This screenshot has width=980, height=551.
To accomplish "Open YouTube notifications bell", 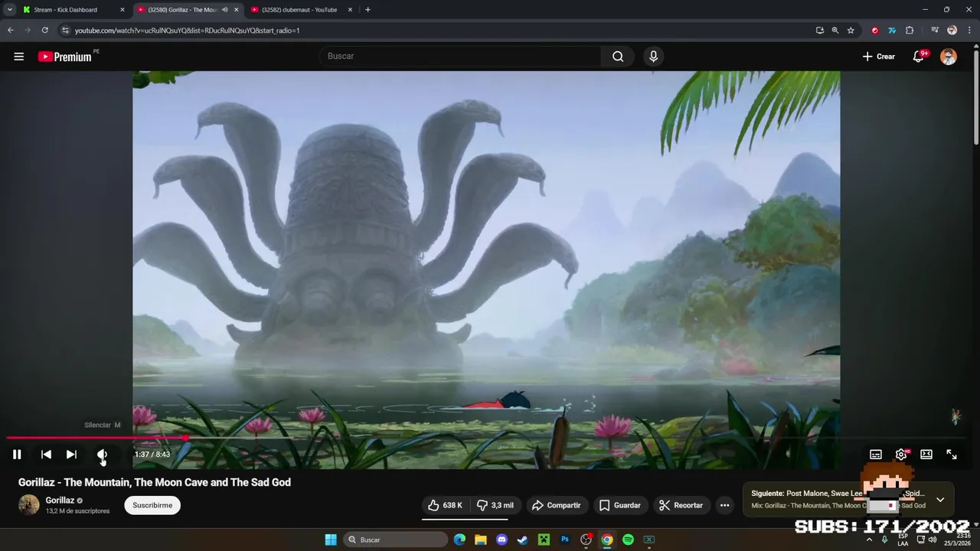I will click(918, 57).
